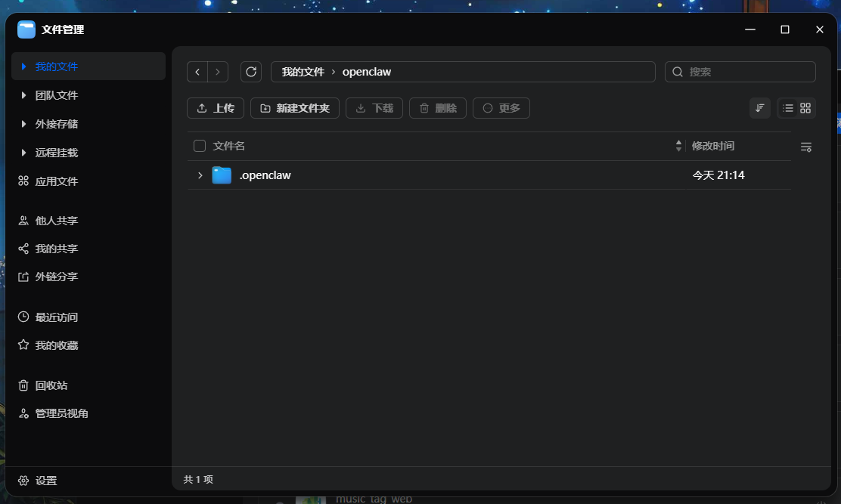Image resolution: width=841 pixels, height=504 pixels.
Task: Click the 今天 21:14 modified time
Action: tap(718, 175)
